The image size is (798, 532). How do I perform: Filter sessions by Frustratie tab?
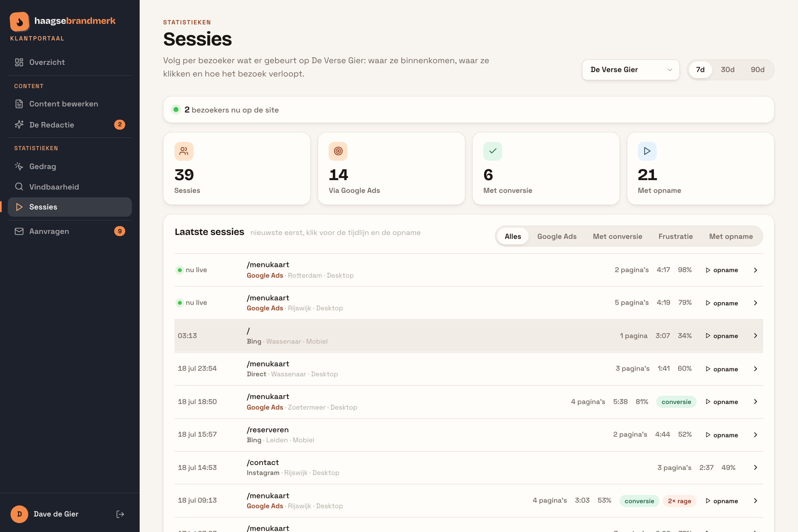pos(676,236)
